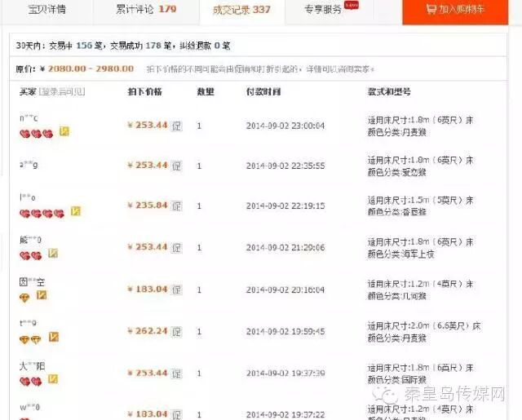The height and width of the screenshot is (420, 522).
Task: Click original price 2080.00 - 2980.00
Action: point(91,69)
